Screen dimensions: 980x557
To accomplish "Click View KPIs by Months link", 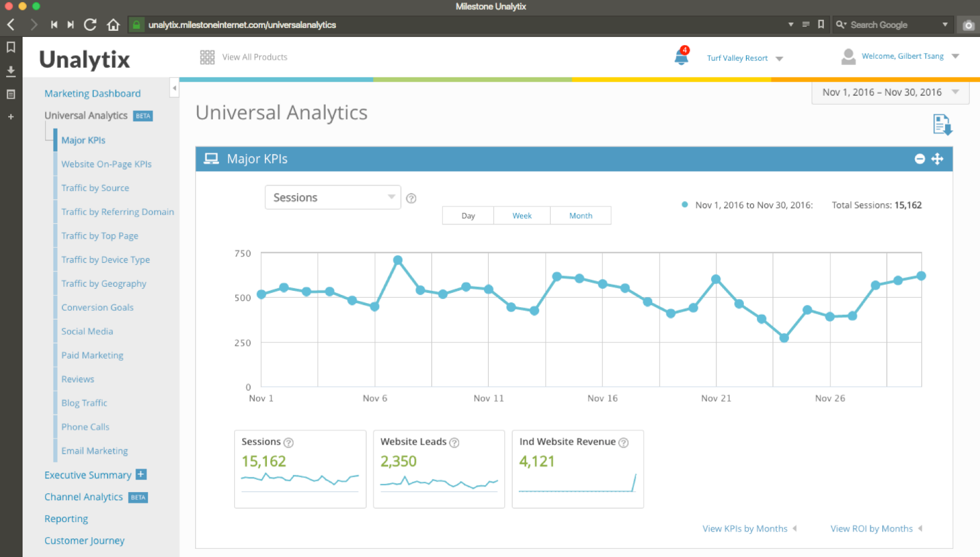I will (x=745, y=529).
